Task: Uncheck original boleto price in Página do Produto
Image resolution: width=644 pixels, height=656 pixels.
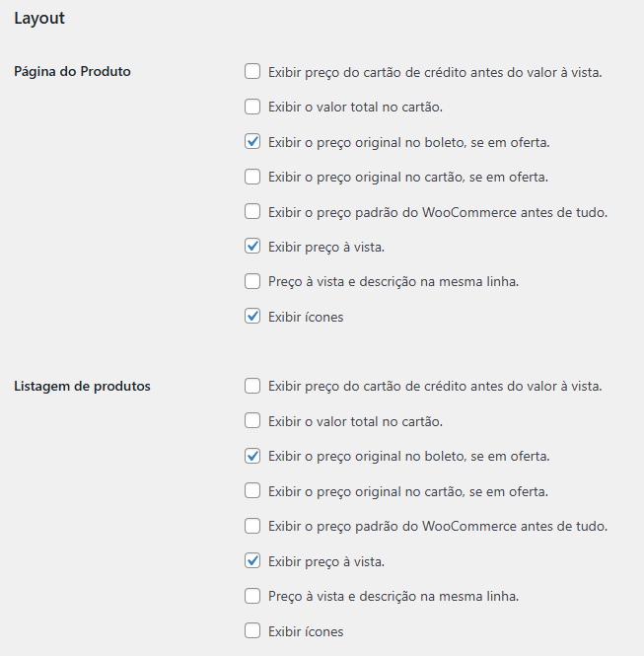Action: click(x=252, y=142)
